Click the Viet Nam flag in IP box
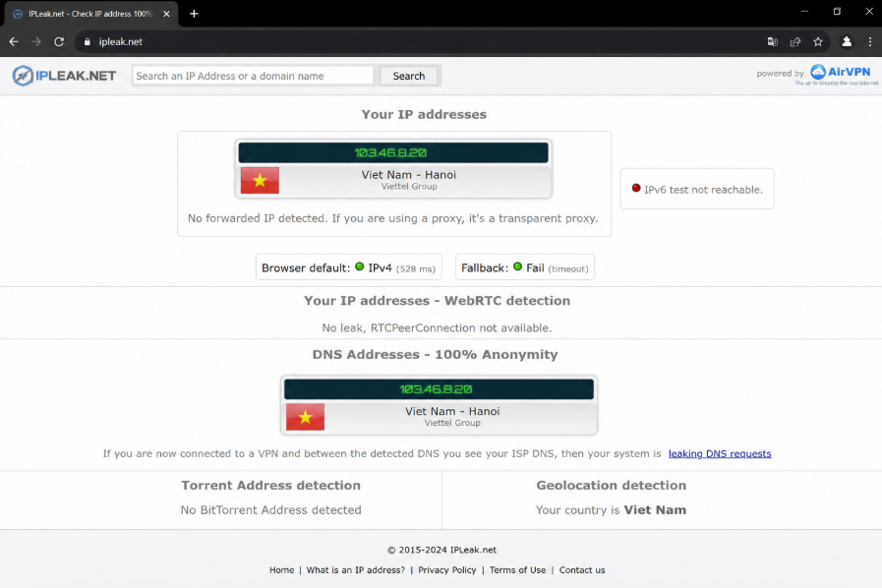This screenshot has height=588, width=882. (x=260, y=180)
